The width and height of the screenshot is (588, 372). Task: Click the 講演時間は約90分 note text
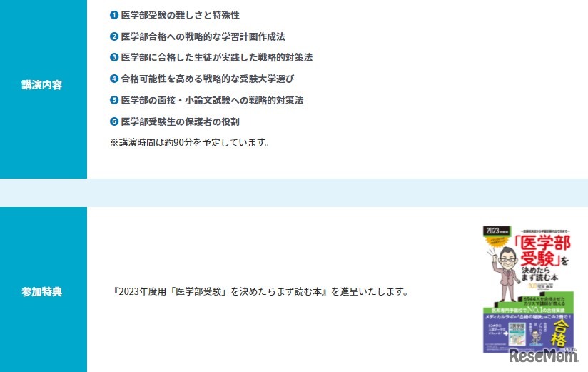[x=190, y=142]
